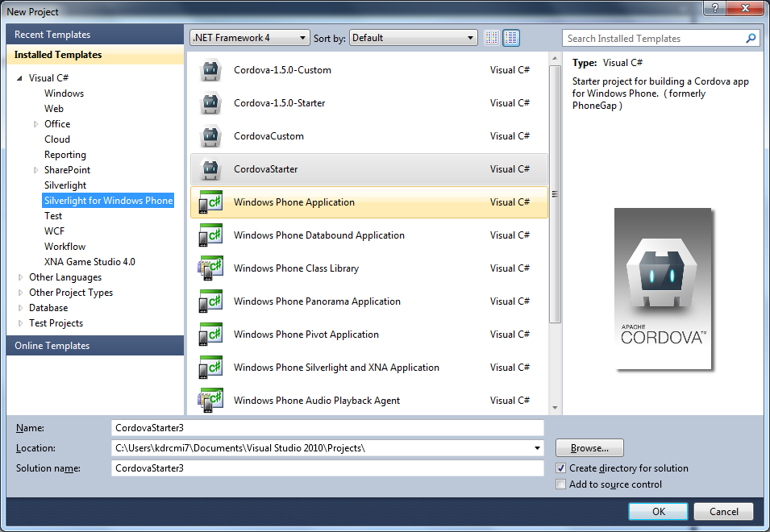Select the XNA Game Studio 4.0 category

tap(89, 262)
